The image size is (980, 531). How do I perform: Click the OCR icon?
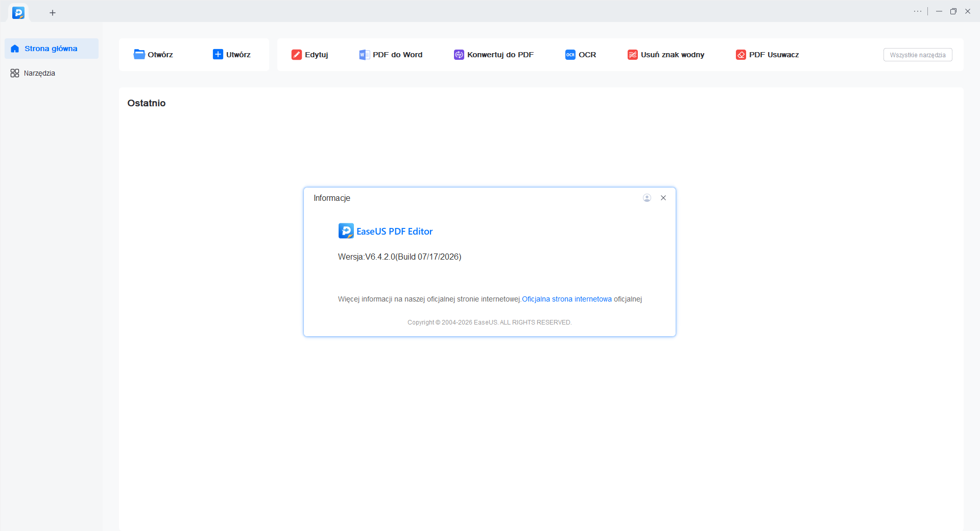[570, 55]
